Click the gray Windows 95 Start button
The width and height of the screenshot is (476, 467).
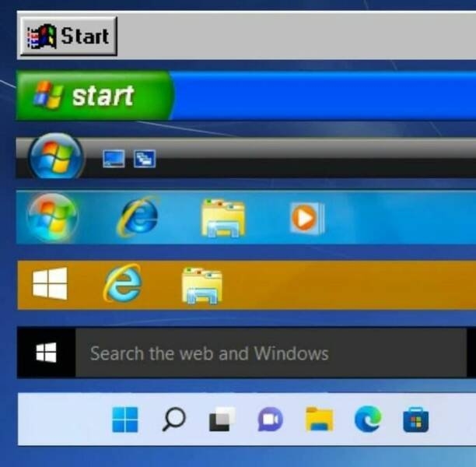click(x=68, y=36)
